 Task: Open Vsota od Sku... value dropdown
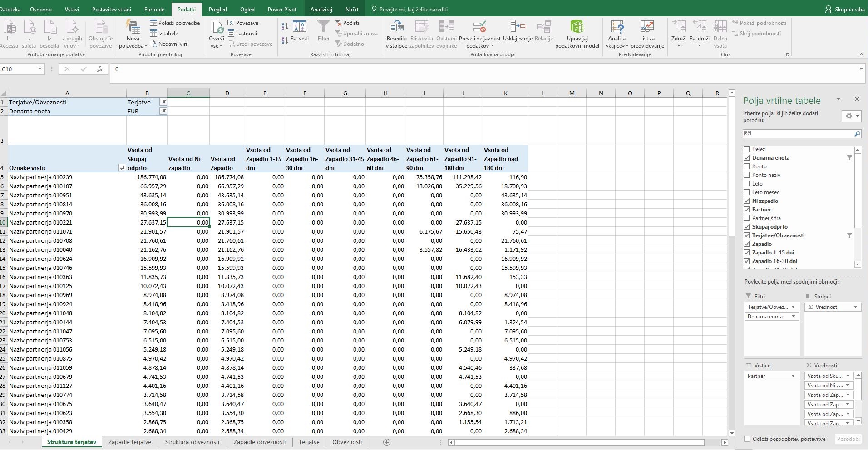pyautogui.click(x=848, y=376)
